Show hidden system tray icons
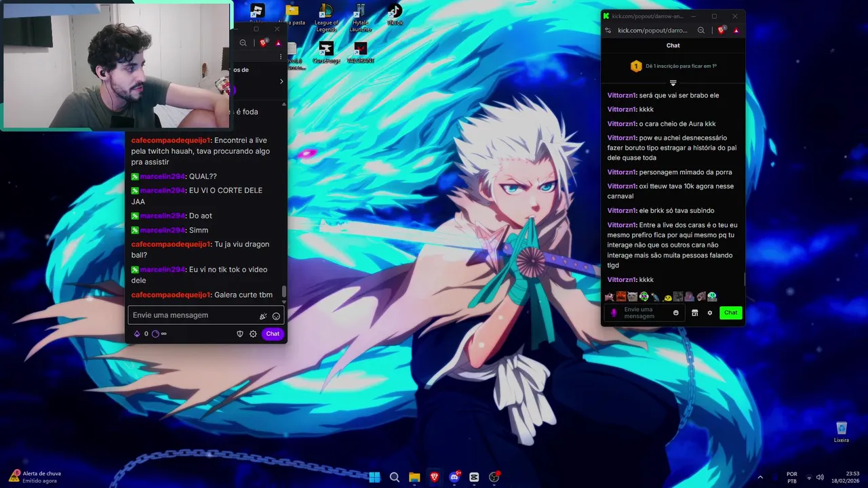The width and height of the screenshot is (868, 488). [760, 477]
